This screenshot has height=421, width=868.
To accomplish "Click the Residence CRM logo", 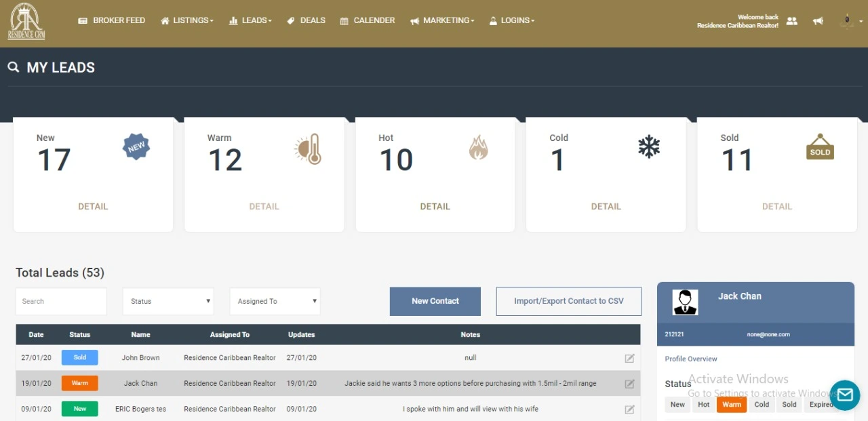I will coord(26,22).
